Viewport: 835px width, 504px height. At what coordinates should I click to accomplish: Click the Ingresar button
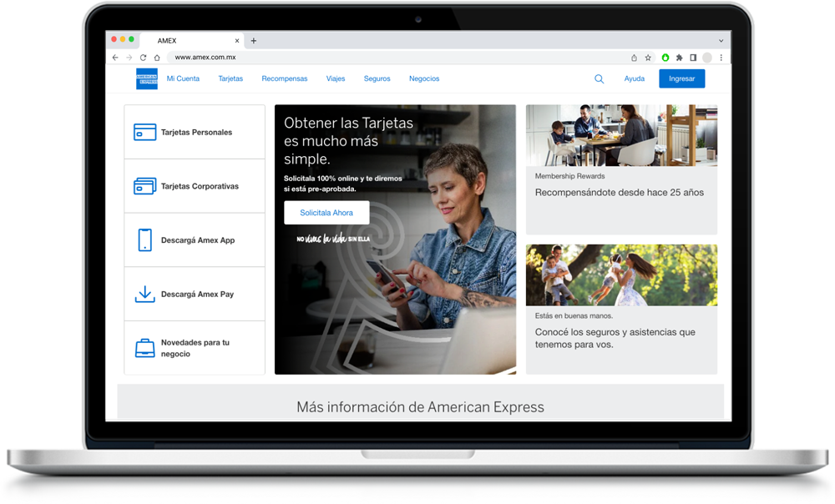(x=681, y=78)
